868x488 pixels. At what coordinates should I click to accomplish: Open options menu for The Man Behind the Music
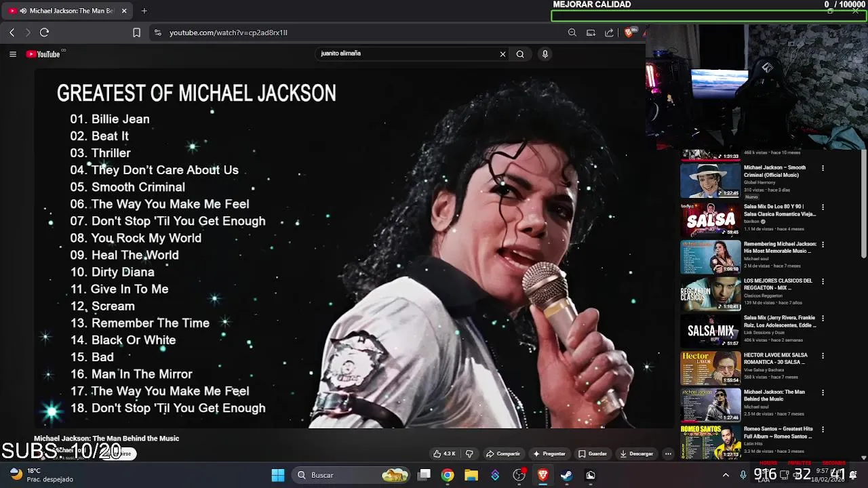pyautogui.click(x=823, y=392)
